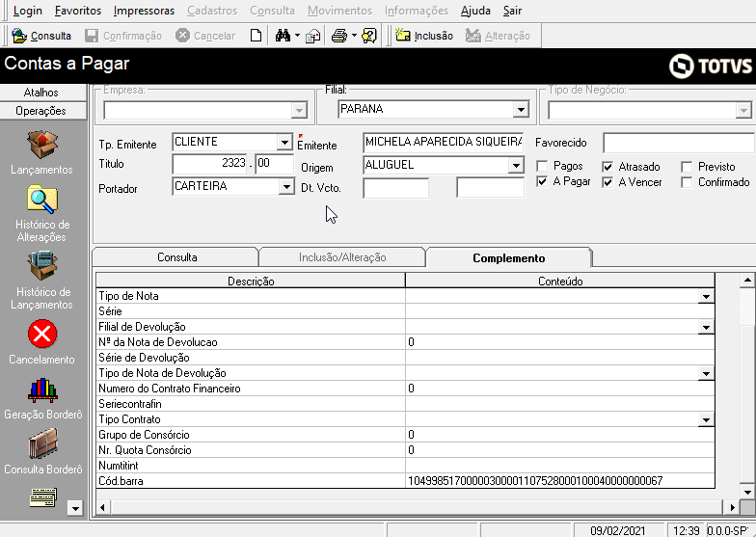
Task: Expand the Tipo de Nota dropdown arrow
Action: (706, 297)
